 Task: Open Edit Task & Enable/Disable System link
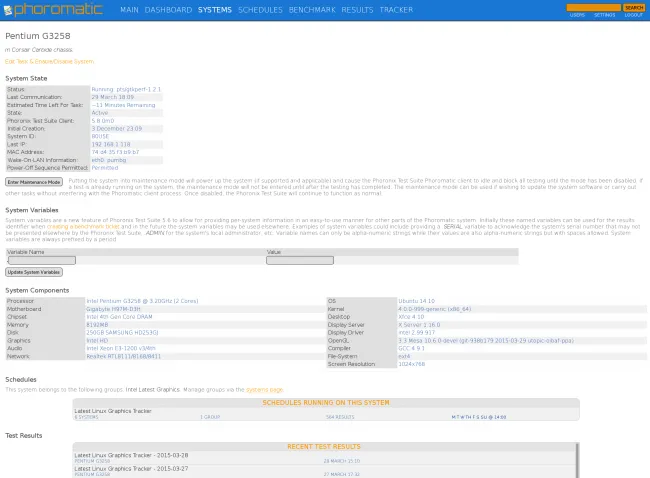(49, 61)
